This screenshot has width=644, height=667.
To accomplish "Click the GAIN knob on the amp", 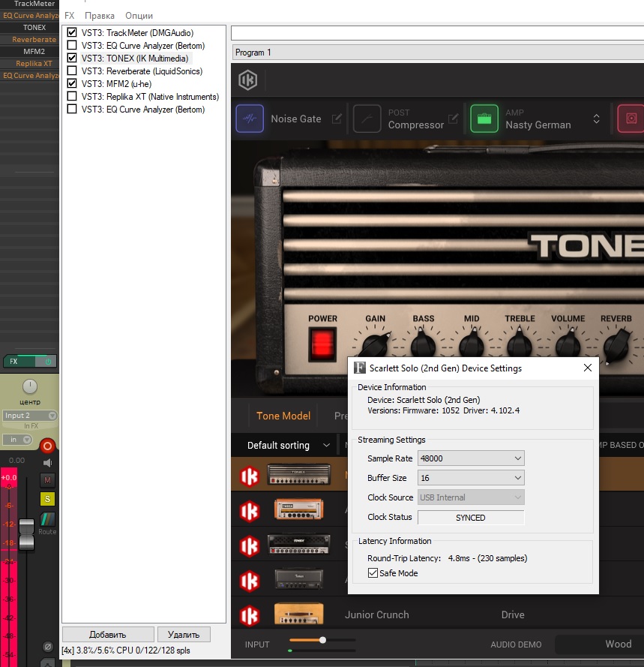I will pos(376,344).
